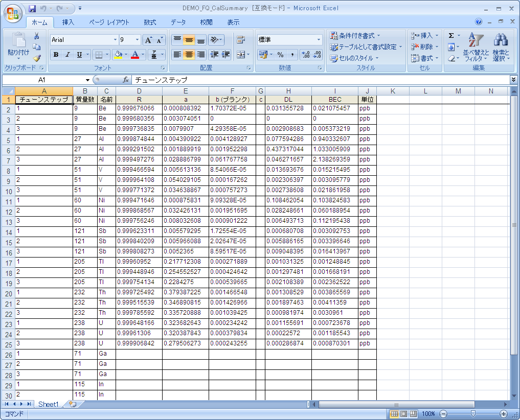Open the データ ribbon tab
This screenshot has height=420, width=520.
[178, 22]
